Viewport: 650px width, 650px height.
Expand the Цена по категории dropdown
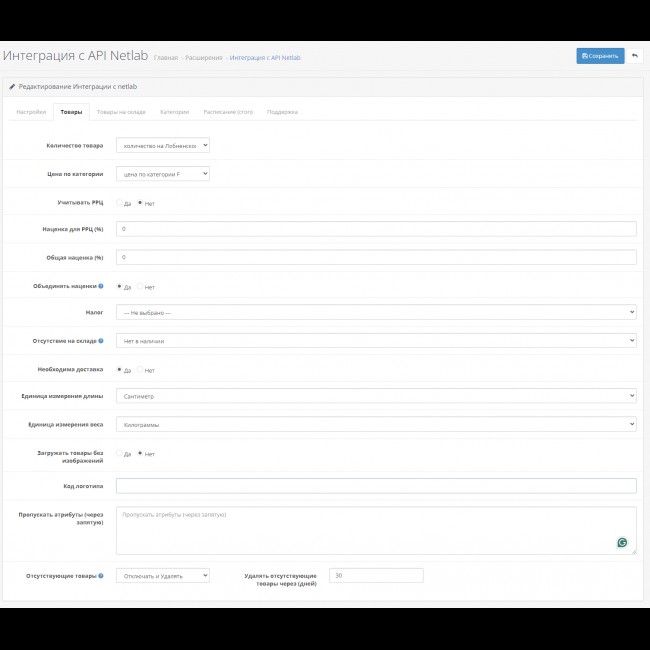tap(162, 174)
